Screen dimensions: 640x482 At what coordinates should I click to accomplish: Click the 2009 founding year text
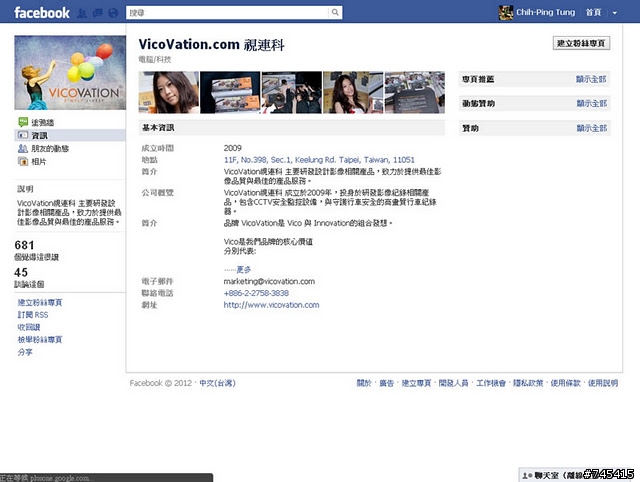(233, 148)
